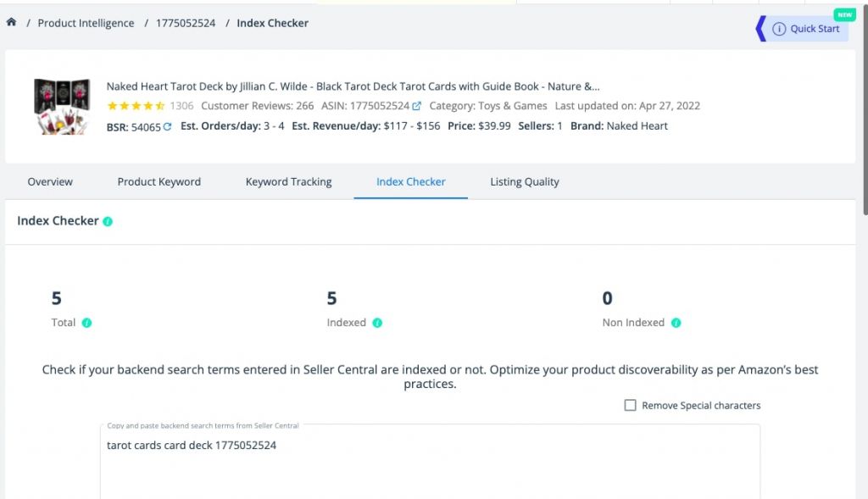This screenshot has height=499, width=868.
Task: Click info icon next to Indexed
Action: [377, 323]
